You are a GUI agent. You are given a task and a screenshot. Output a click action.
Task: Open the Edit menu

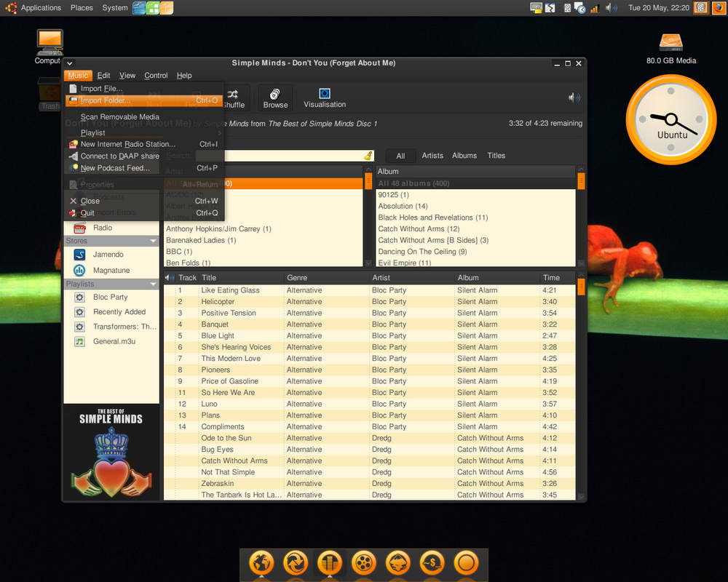[x=103, y=76]
